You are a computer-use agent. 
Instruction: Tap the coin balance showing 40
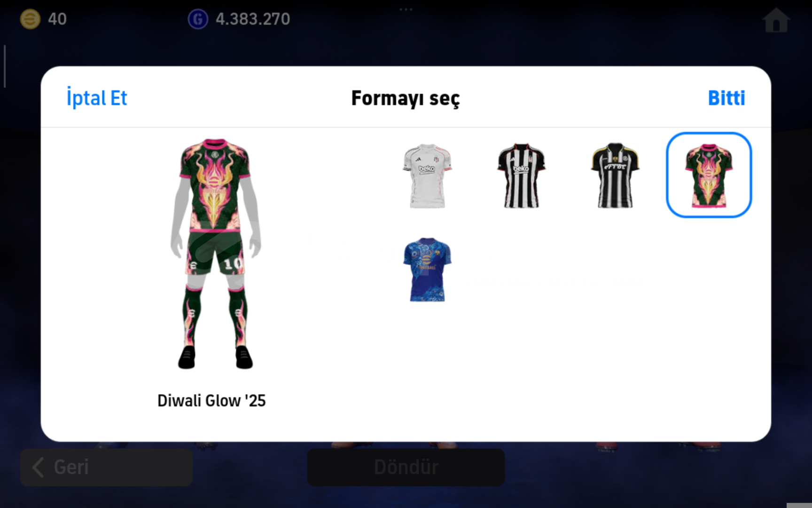pos(57,19)
